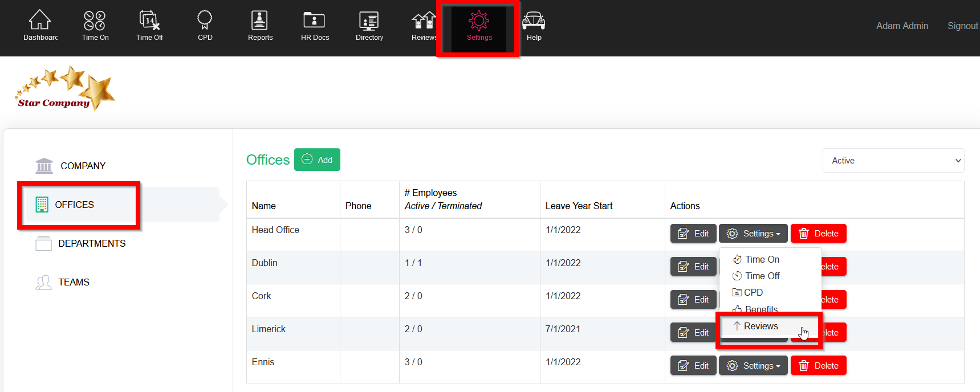Open Departments in the sidebar
980x392 pixels.
tap(91, 243)
